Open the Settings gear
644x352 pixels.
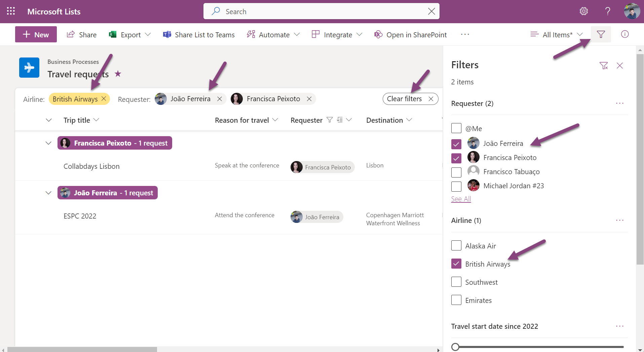(584, 11)
